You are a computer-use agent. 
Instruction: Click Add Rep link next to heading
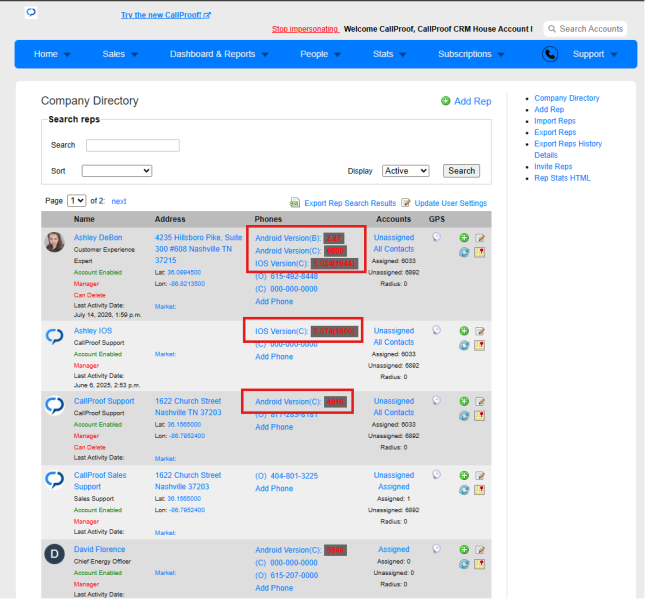472,101
